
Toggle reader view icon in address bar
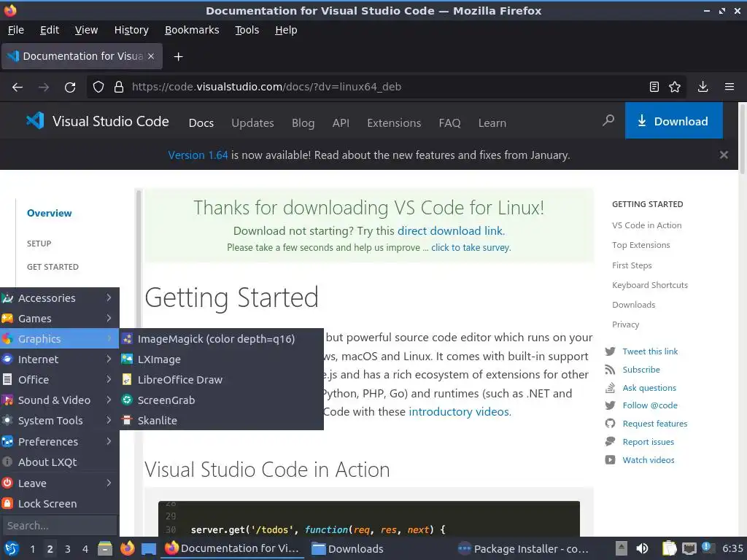(654, 87)
